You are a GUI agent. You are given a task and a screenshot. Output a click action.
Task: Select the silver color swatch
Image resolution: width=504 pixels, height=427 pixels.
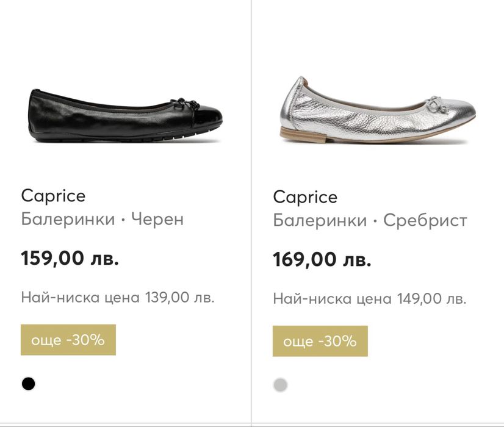click(x=280, y=384)
